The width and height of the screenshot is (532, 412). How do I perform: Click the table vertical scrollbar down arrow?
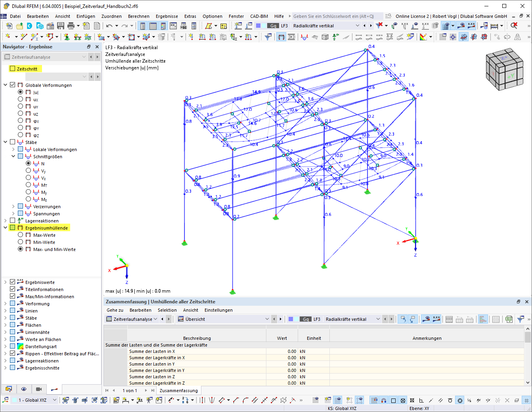click(528, 383)
